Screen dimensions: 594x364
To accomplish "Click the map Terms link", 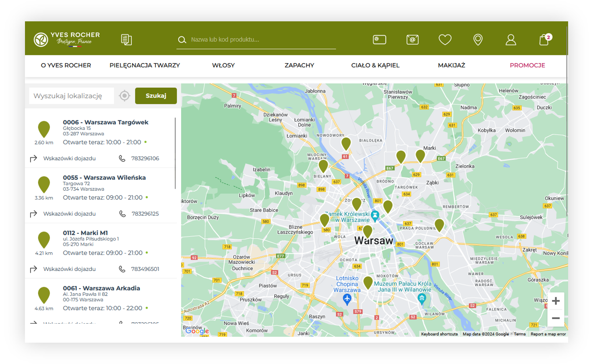I will click(520, 334).
